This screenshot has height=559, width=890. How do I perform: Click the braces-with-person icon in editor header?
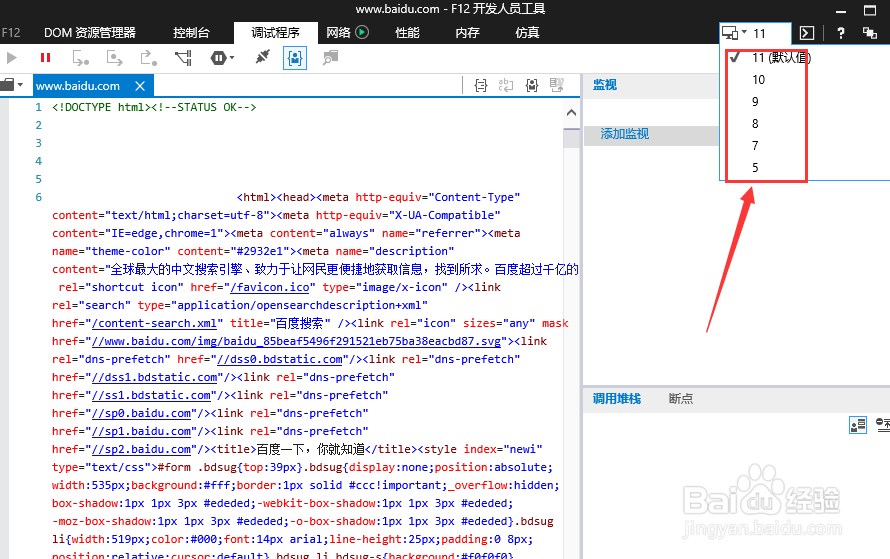pyautogui.click(x=531, y=85)
